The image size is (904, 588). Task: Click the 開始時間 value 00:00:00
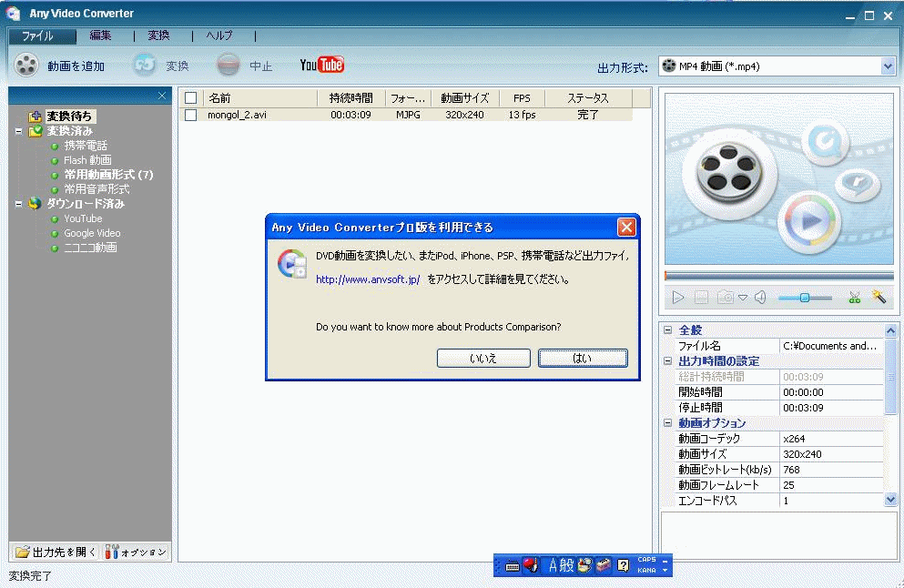pyautogui.click(x=831, y=392)
